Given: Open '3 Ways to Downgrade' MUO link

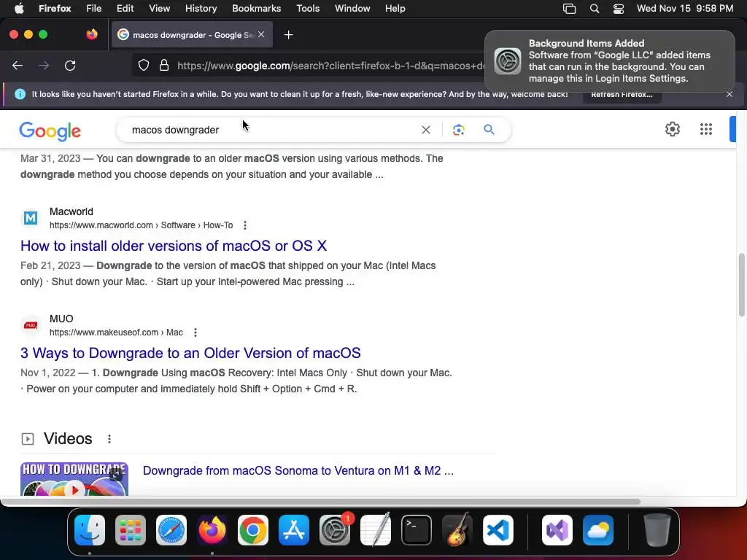Looking at the screenshot, I should [x=190, y=353].
